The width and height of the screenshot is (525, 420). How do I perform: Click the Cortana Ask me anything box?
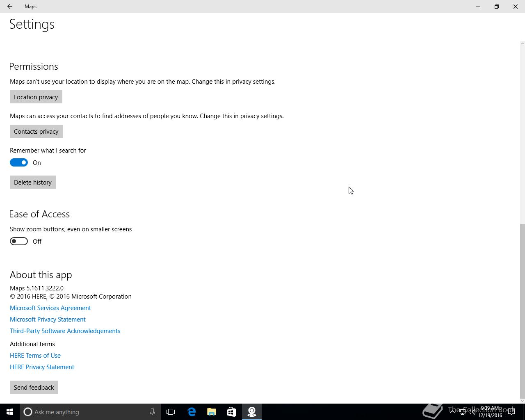pyautogui.click(x=89, y=412)
